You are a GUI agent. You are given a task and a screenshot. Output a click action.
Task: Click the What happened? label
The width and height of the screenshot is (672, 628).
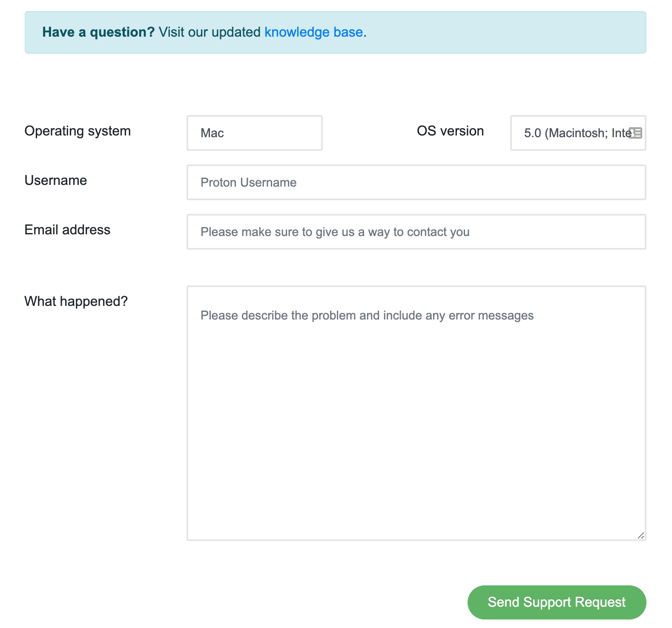[x=76, y=301]
